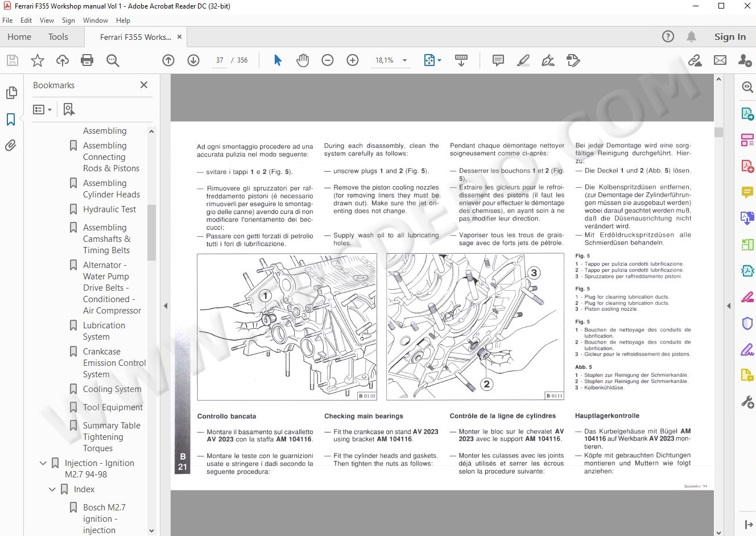The image size is (756, 536).
Task: Click the page number input field
Action: [x=220, y=60]
